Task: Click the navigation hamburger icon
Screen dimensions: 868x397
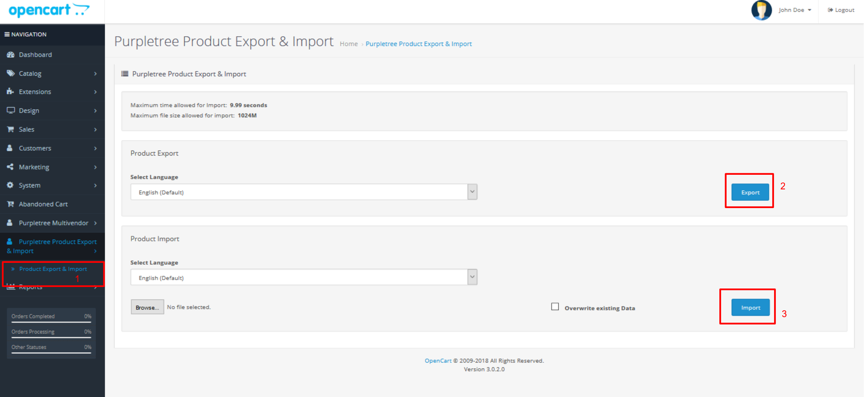Action: [7, 34]
